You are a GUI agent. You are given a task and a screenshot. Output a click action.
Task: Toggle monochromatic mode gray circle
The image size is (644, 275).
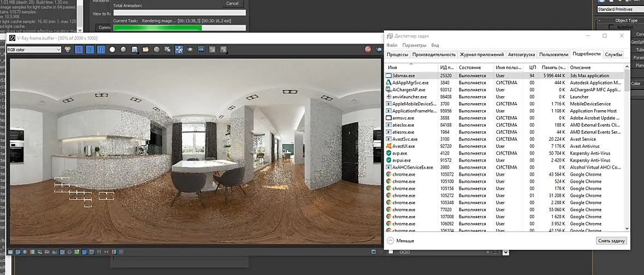(x=123, y=50)
